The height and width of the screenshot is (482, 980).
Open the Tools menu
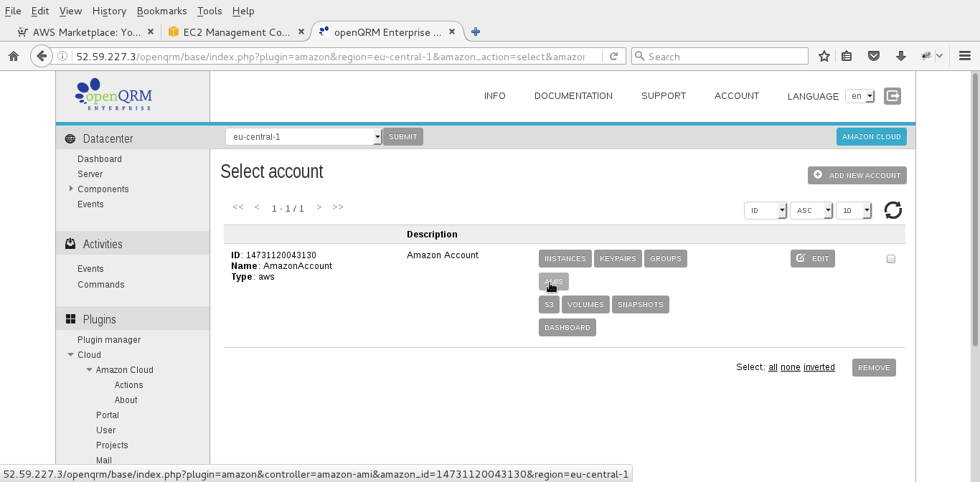tap(209, 11)
